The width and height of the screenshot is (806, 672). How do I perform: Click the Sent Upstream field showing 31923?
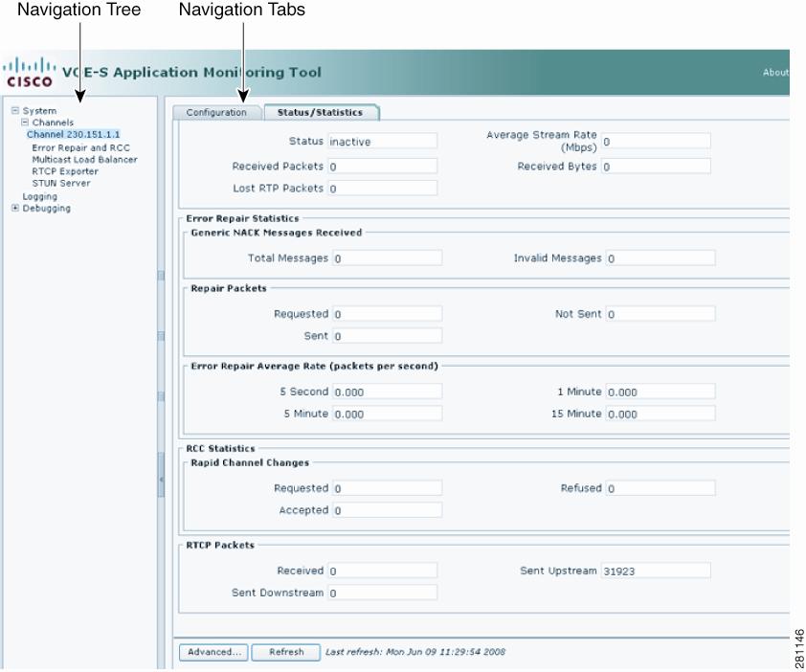tap(657, 571)
